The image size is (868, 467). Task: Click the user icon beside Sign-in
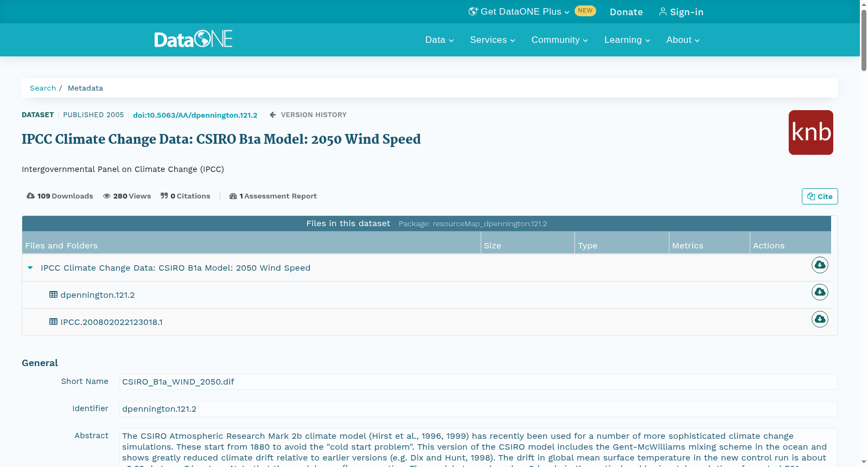pos(663,11)
